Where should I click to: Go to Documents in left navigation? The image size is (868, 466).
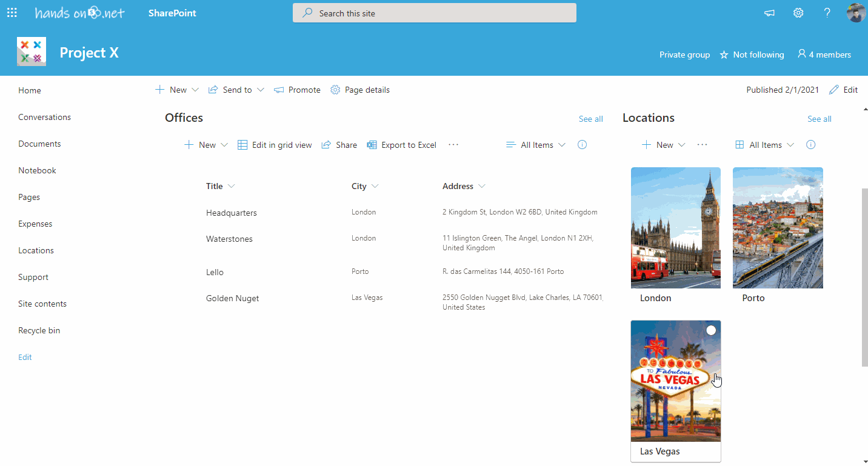(39, 144)
